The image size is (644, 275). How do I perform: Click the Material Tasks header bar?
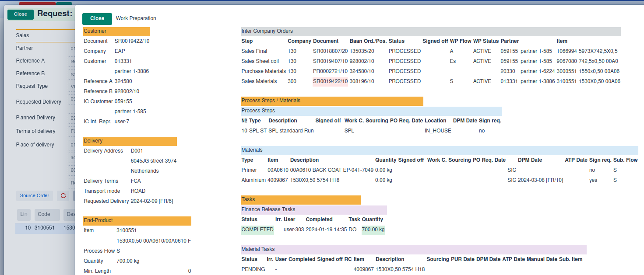tap(414, 250)
